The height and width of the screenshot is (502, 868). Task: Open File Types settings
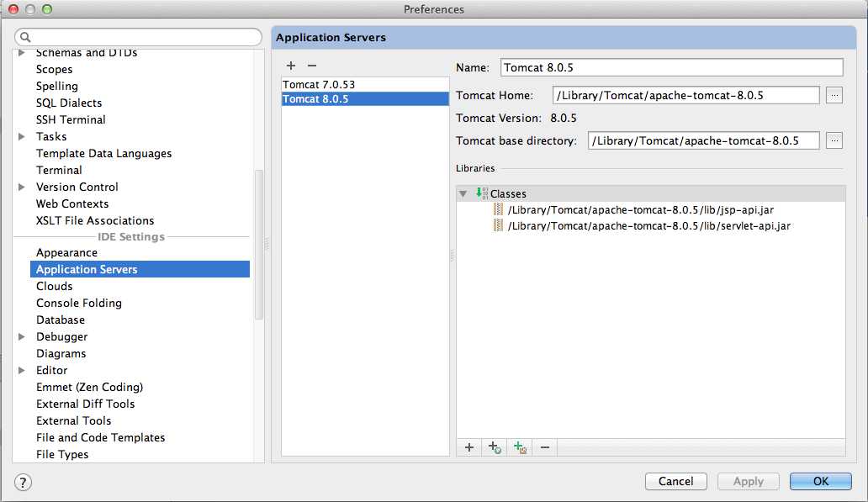[x=62, y=454]
